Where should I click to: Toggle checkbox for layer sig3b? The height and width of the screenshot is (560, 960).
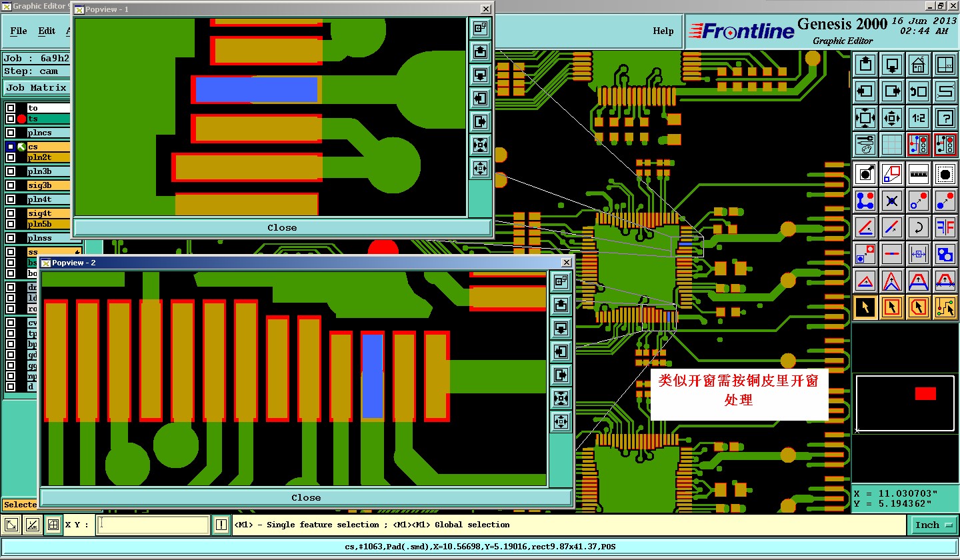pos(11,185)
